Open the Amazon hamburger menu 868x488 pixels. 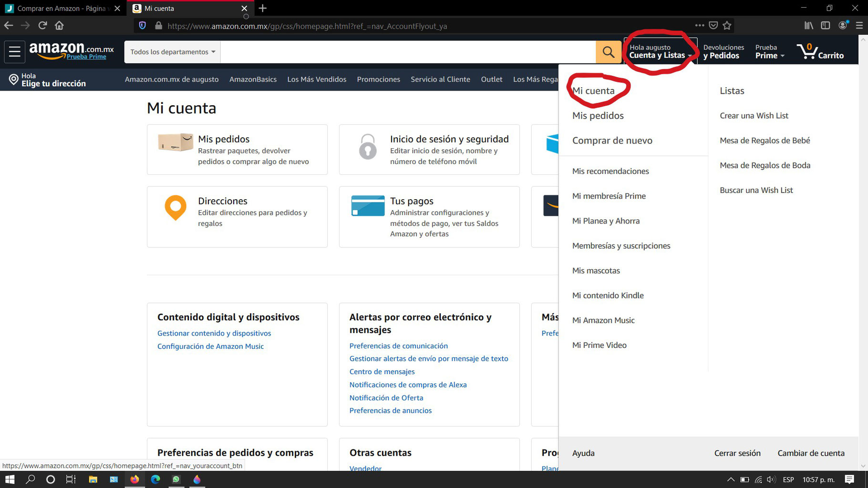click(x=15, y=51)
